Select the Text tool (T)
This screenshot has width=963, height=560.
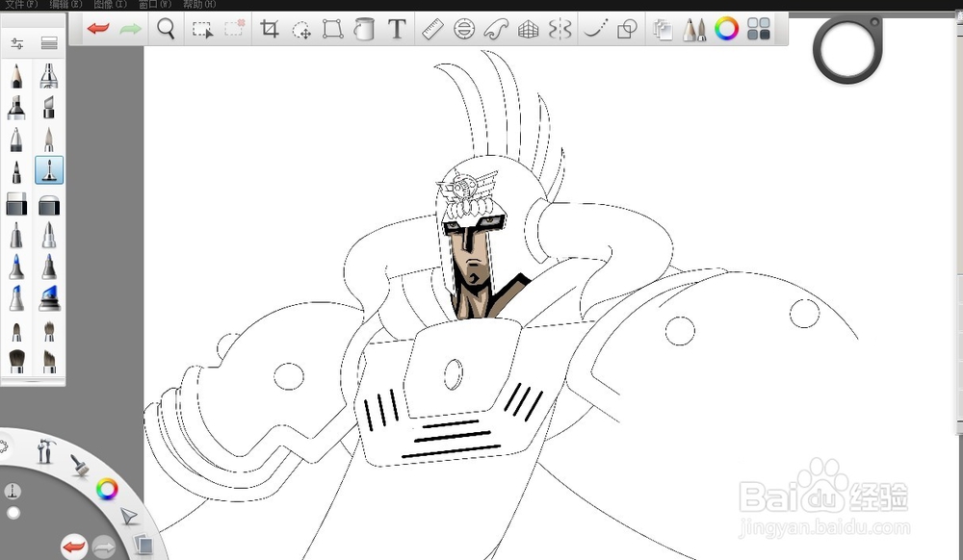click(x=398, y=28)
